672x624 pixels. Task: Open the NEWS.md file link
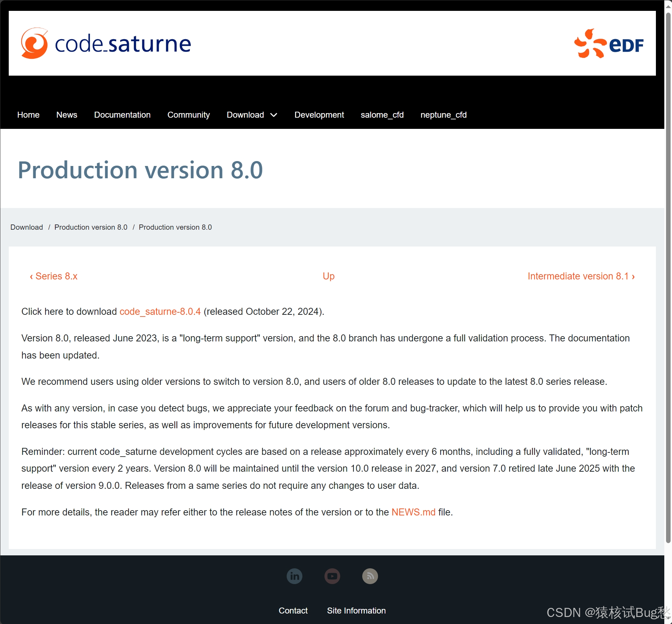point(413,512)
